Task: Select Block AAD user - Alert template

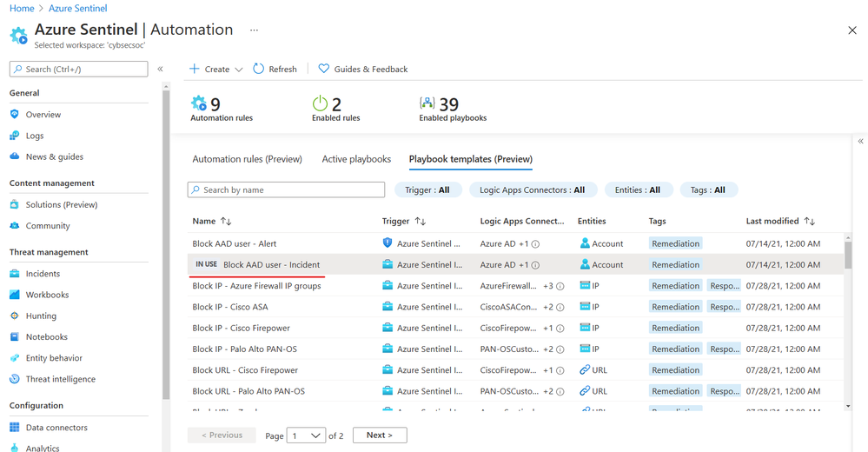Action: click(x=235, y=243)
